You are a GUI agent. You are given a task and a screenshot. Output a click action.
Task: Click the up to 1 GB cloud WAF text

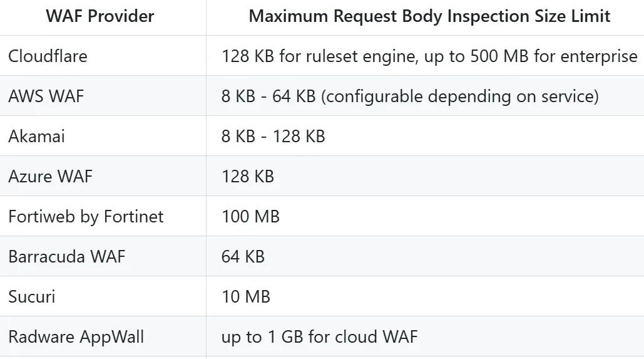pos(320,337)
